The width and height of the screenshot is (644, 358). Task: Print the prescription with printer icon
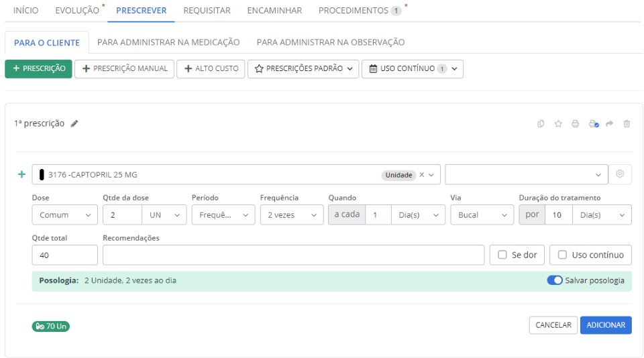coord(575,123)
